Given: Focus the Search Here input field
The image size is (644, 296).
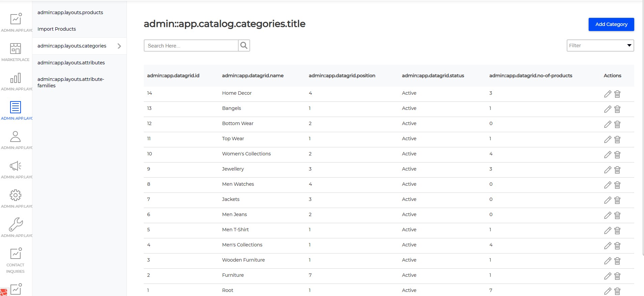Looking at the screenshot, I should [x=191, y=46].
